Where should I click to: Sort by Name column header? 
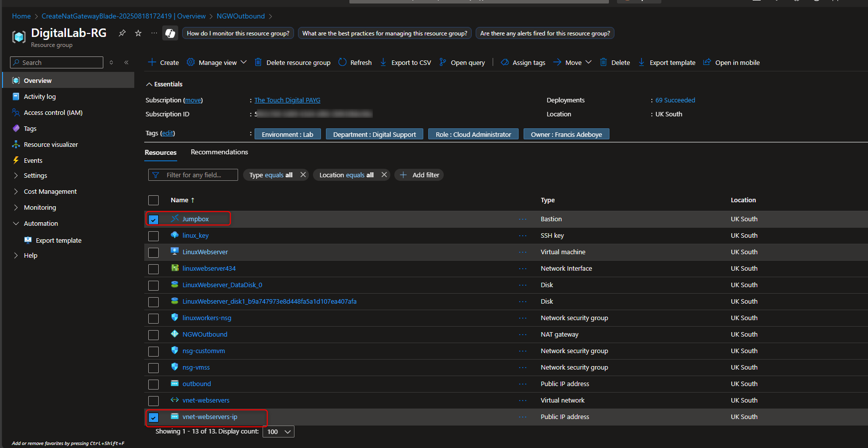(x=182, y=200)
